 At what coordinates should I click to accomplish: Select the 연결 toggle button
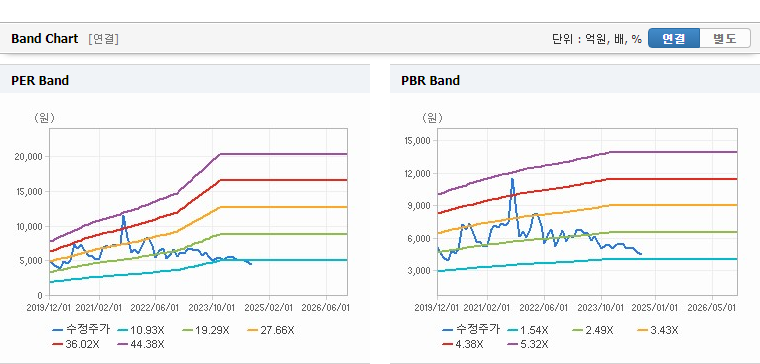pos(674,38)
